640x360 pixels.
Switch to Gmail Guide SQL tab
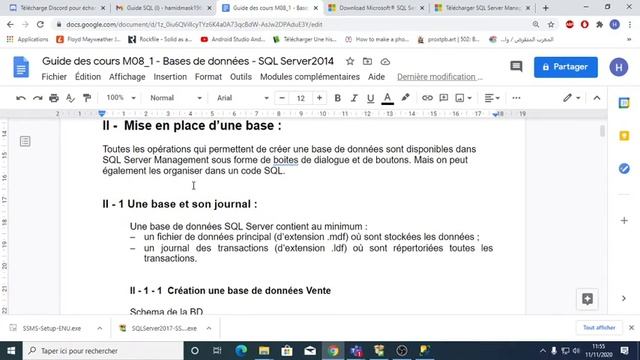tap(163, 8)
